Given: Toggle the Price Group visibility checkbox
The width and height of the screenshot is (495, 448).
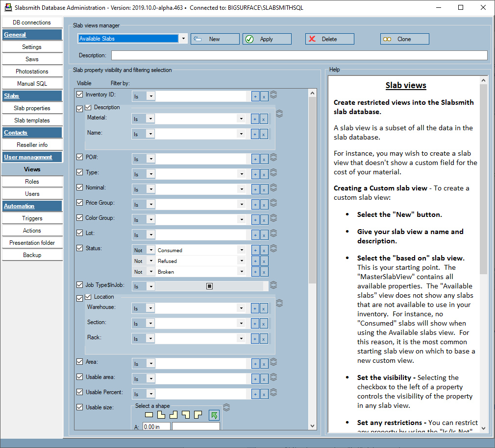Looking at the screenshot, I should tap(79, 202).
